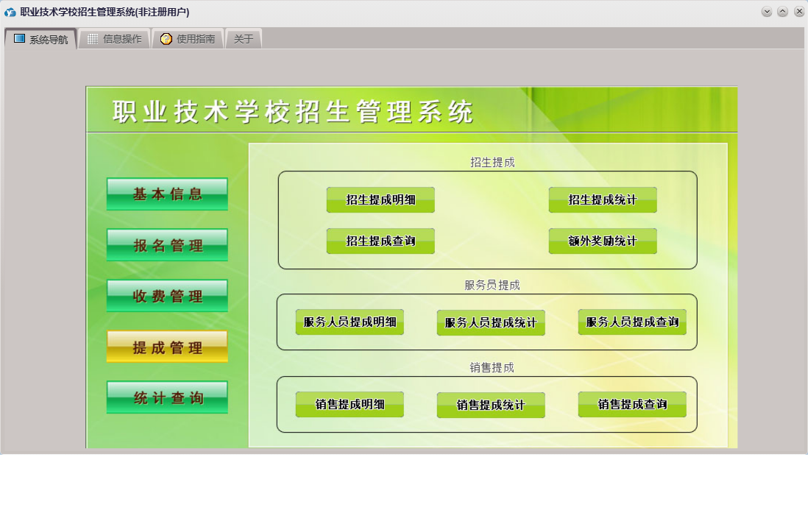
Task: Open 招生提成统计
Action: (x=603, y=200)
